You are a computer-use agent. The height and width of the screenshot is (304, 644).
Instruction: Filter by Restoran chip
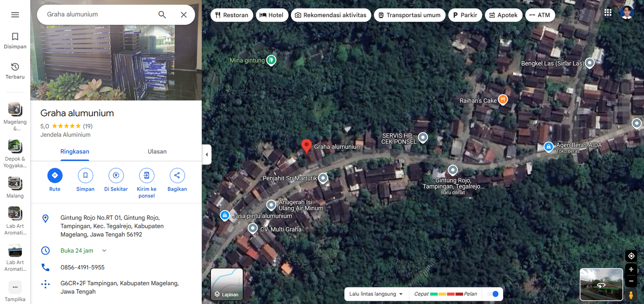232,15
